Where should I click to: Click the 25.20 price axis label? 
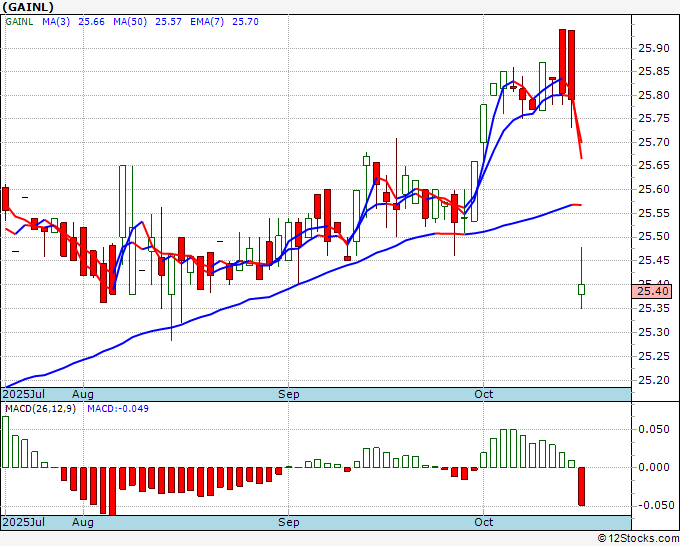click(x=654, y=380)
